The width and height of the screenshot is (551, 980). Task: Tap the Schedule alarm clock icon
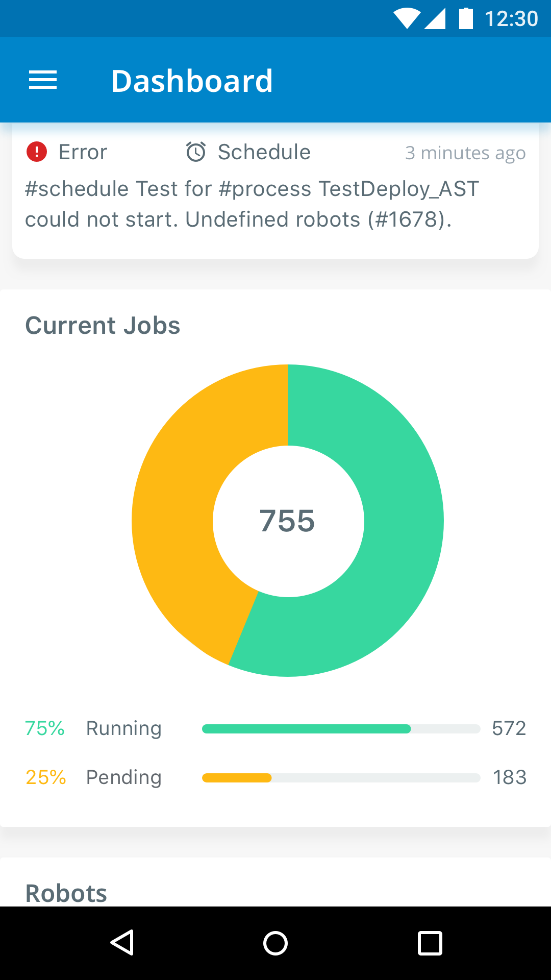(x=196, y=152)
